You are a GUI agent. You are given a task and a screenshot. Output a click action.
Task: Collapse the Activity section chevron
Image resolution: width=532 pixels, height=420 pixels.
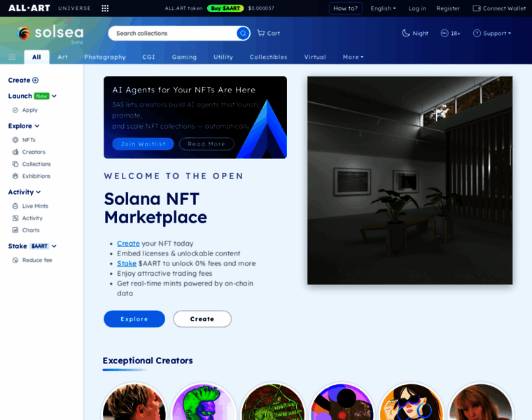click(38, 192)
